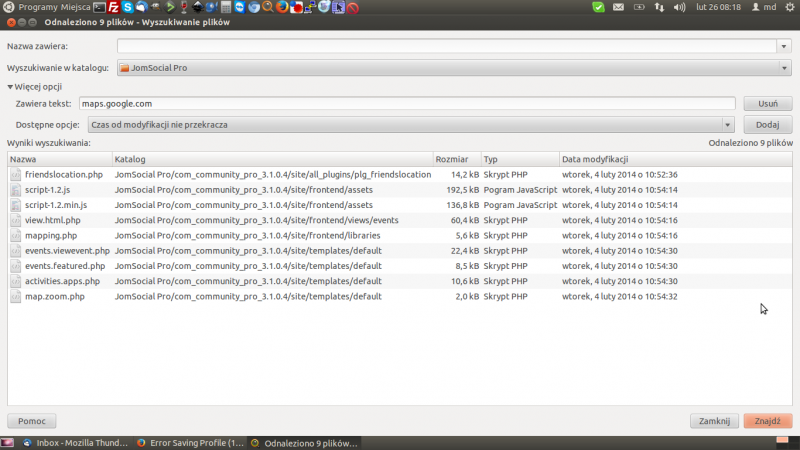Open the mail envelope indicator
Screen dimensions: 800x450
coord(618,7)
